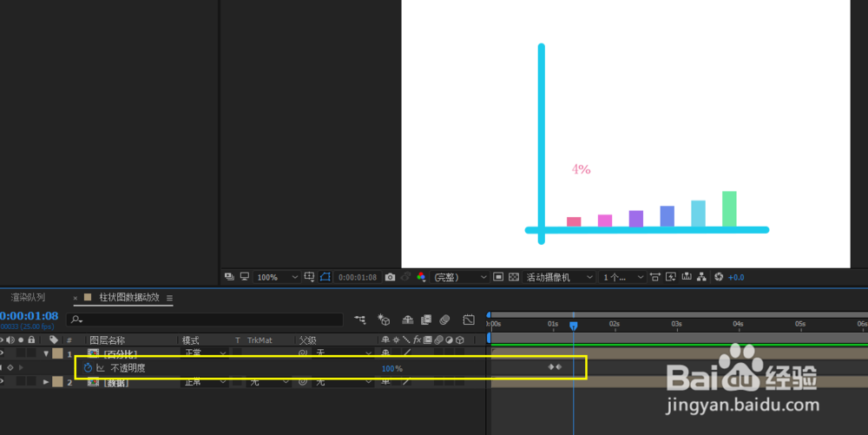Click the blue current time 0:00:01:08 display
This screenshot has width=868, height=435.
click(29, 316)
